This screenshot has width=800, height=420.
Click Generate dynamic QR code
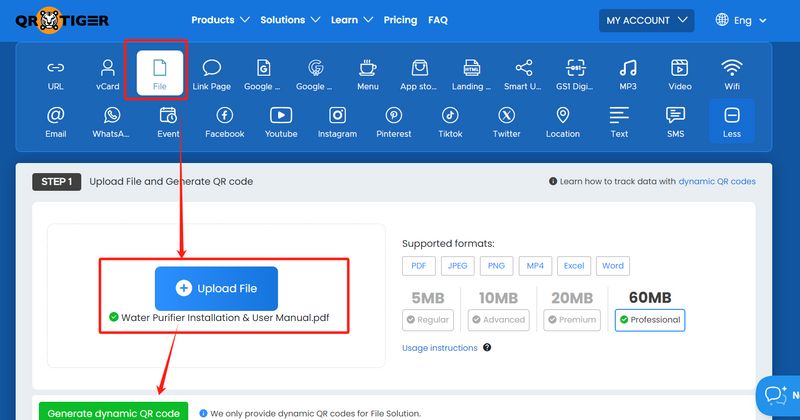click(x=113, y=411)
